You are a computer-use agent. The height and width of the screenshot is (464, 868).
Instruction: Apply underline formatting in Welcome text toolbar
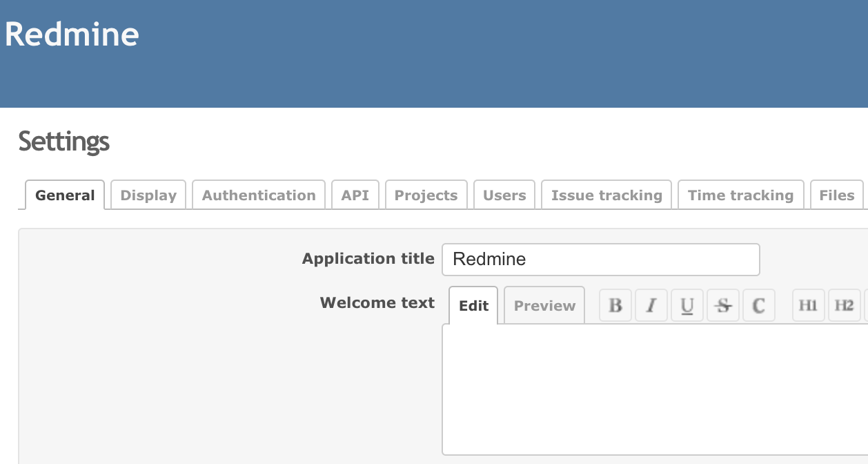pos(687,305)
